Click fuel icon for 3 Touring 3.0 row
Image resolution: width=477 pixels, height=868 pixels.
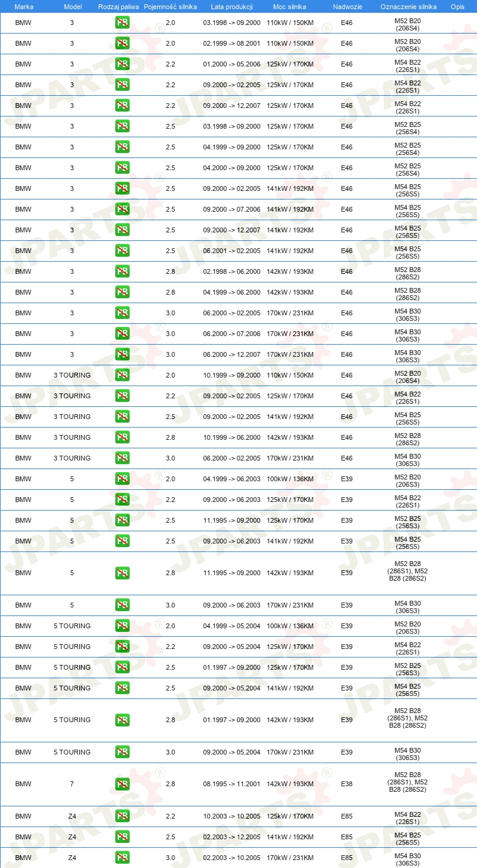pos(122,458)
